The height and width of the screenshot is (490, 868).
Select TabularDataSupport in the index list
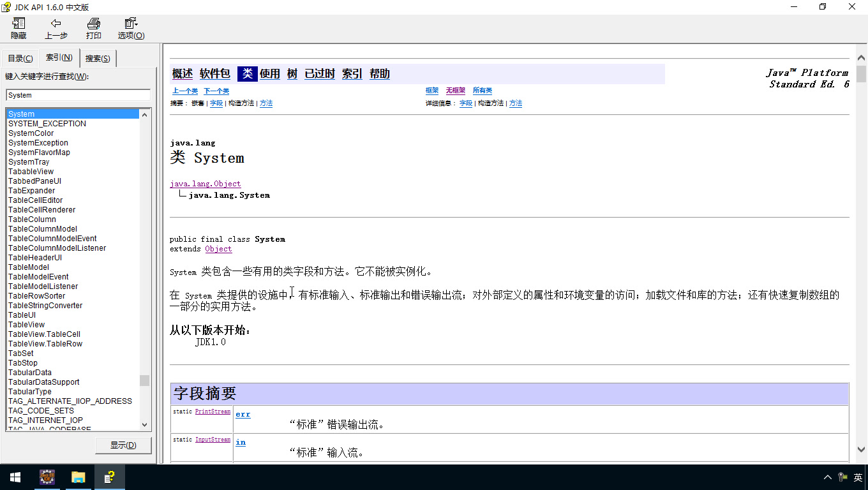click(x=44, y=382)
